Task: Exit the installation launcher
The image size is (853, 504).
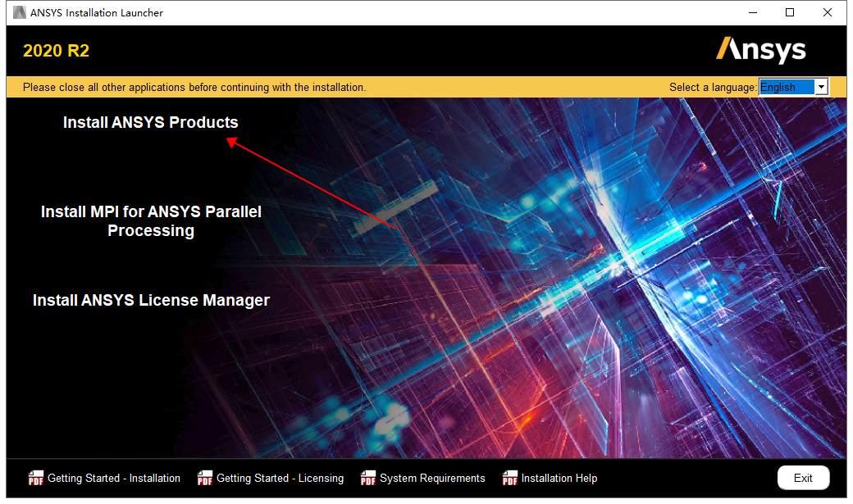Action: click(x=803, y=478)
